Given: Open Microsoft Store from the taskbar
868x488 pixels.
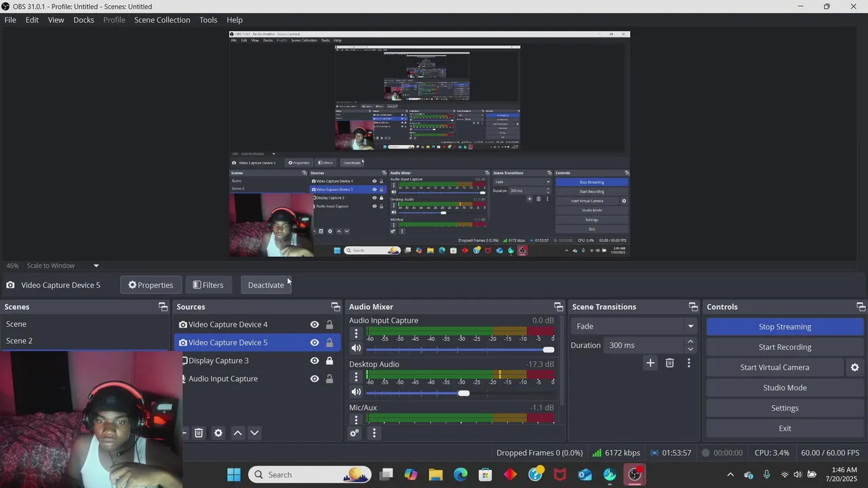Looking at the screenshot, I should 486,474.
